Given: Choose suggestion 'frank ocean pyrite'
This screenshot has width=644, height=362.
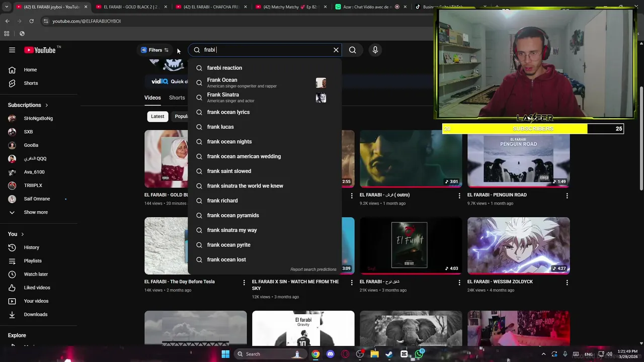Looking at the screenshot, I should (x=265, y=245).
